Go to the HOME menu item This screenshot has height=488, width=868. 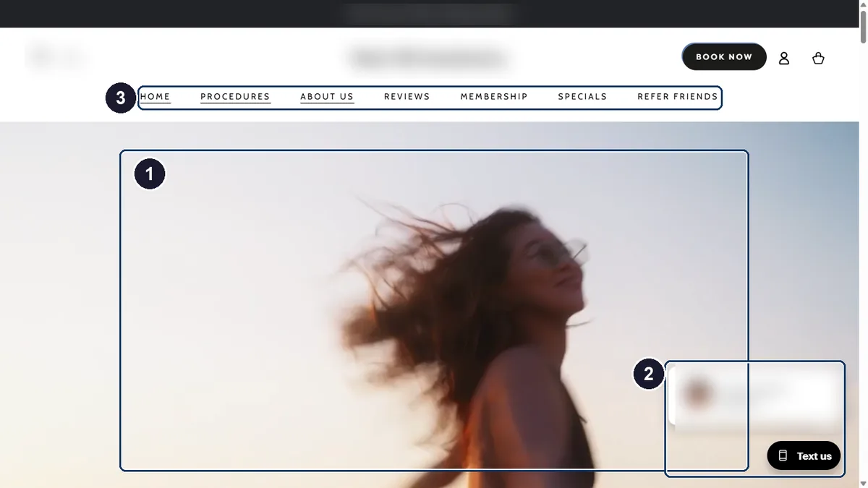[x=156, y=96]
